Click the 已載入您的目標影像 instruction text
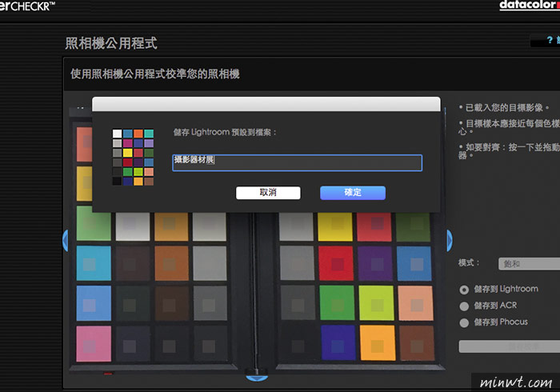The image size is (560, 392). click(504, 107)
